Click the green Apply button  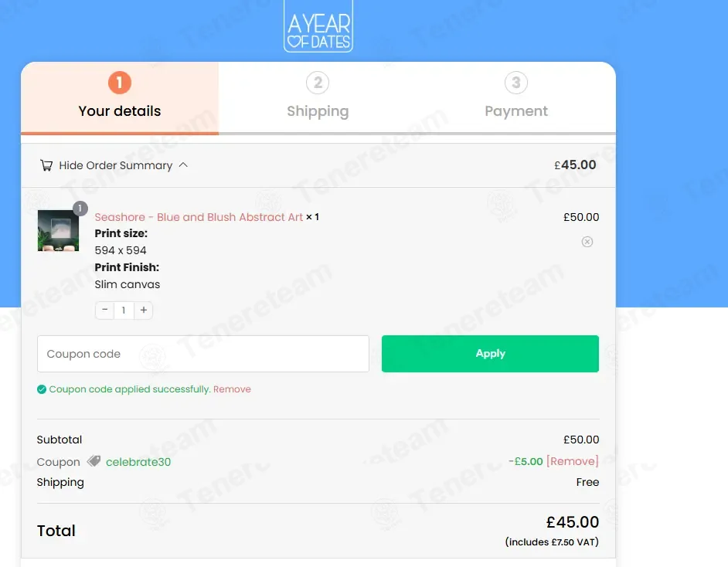[x=490, y=354]
